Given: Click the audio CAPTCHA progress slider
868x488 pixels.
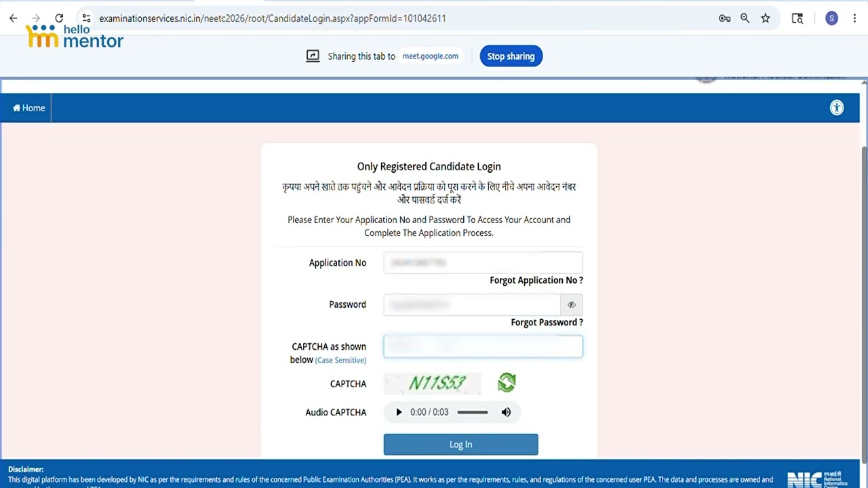Looking at the screenshot, I should coord(473,412).
